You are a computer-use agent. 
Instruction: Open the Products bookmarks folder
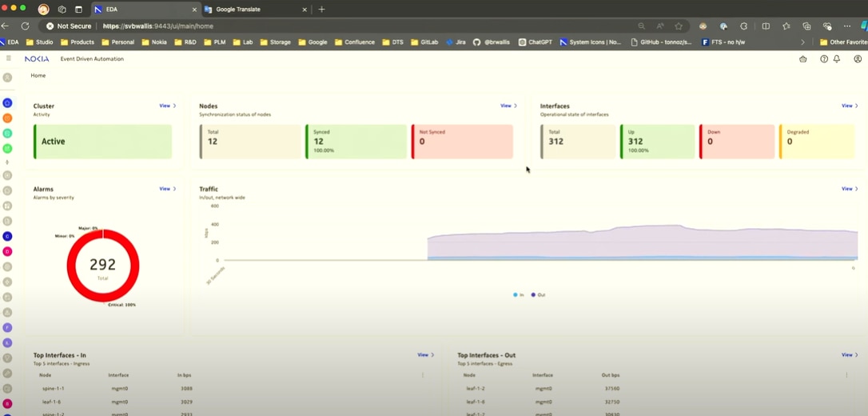pyautogui.click(x=78, y=42)
